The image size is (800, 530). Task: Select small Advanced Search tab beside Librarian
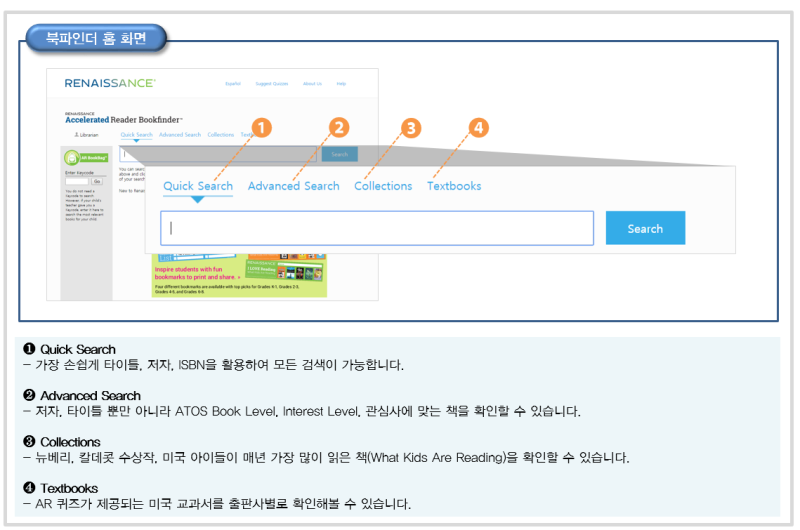point(180,135)
